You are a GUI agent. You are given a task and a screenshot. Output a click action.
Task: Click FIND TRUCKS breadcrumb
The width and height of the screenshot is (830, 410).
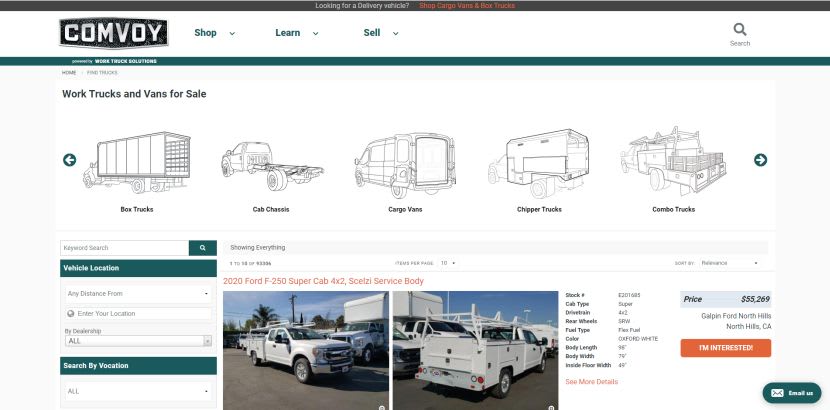coord(102,72)
